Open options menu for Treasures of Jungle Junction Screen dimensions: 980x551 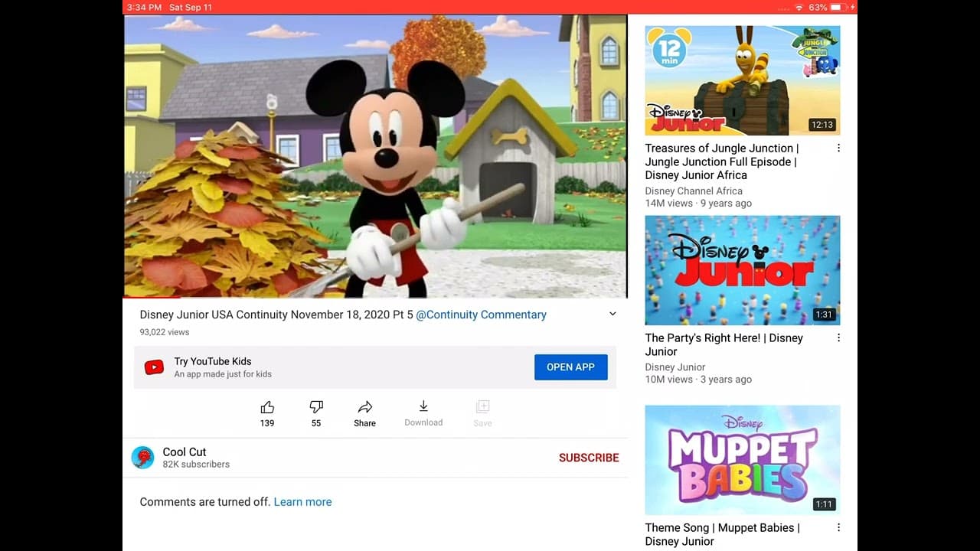pos(838,148)
